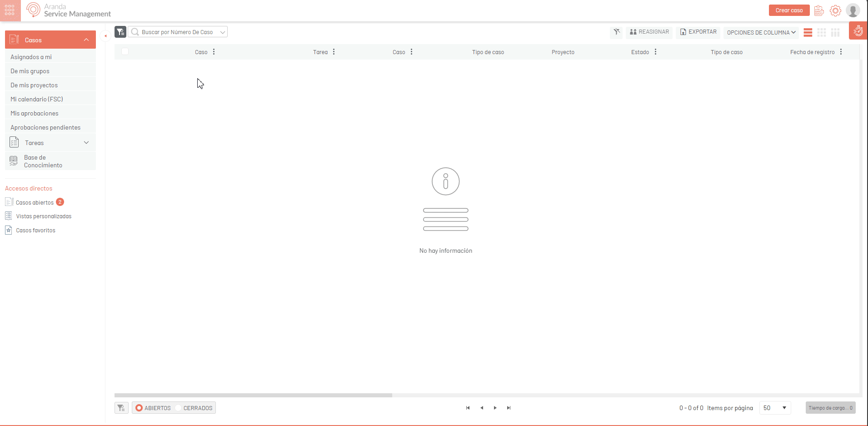Switch to column board view icon

click(835, 32)
